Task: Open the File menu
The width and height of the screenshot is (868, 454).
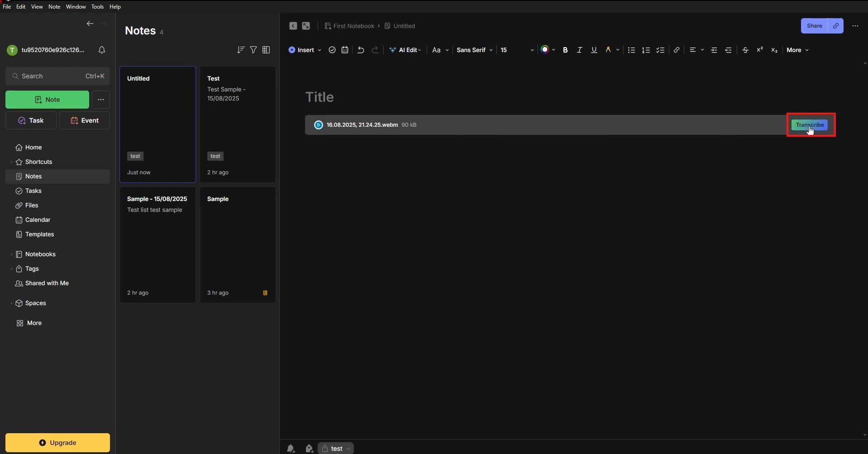Action: pos(7,7)
